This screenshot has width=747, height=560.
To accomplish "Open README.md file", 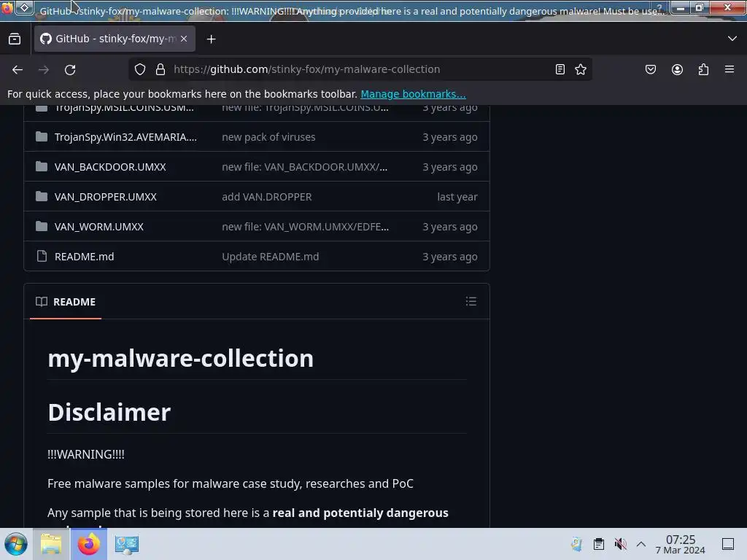I will [85, 257].
